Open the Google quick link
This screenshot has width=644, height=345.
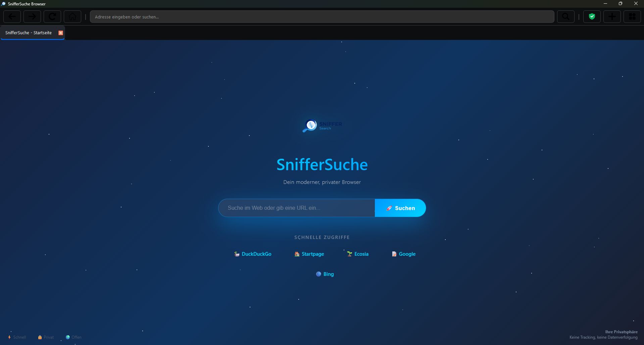404,254
